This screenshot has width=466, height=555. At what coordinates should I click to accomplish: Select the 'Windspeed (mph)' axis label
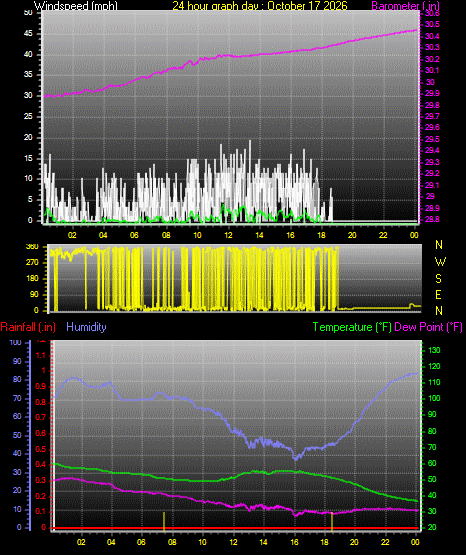point(75,6)
